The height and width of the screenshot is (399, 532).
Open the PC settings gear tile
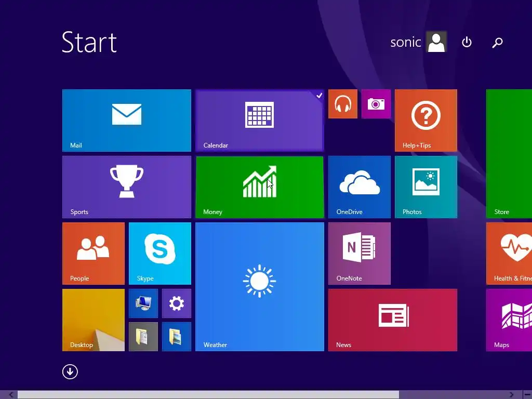click(177, 303)
